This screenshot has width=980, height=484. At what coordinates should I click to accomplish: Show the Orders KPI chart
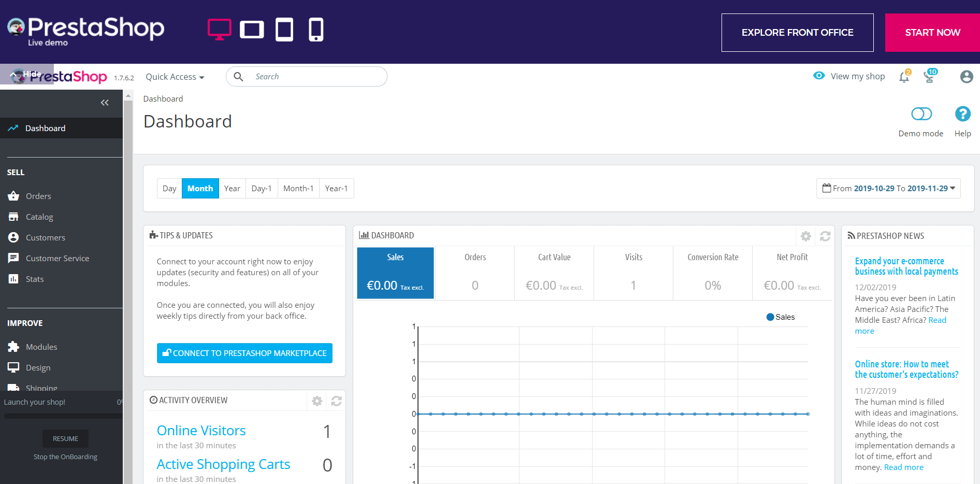pos(475,273)
